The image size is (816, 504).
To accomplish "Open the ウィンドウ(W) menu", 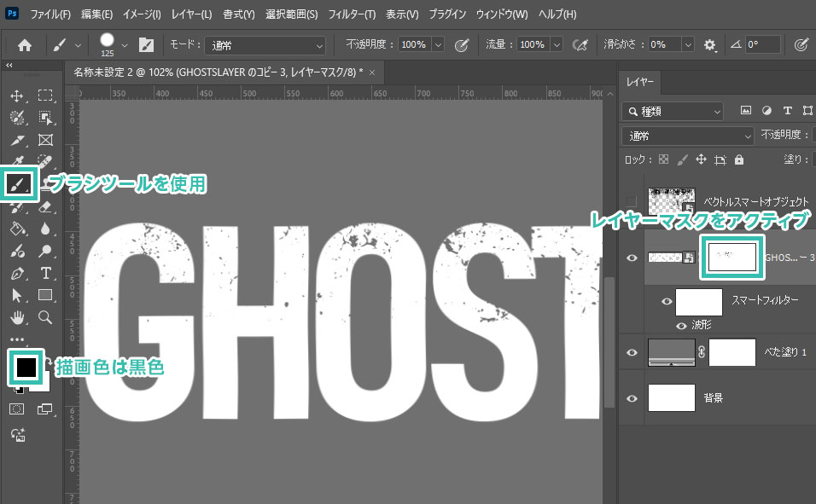I will [502, 14].
